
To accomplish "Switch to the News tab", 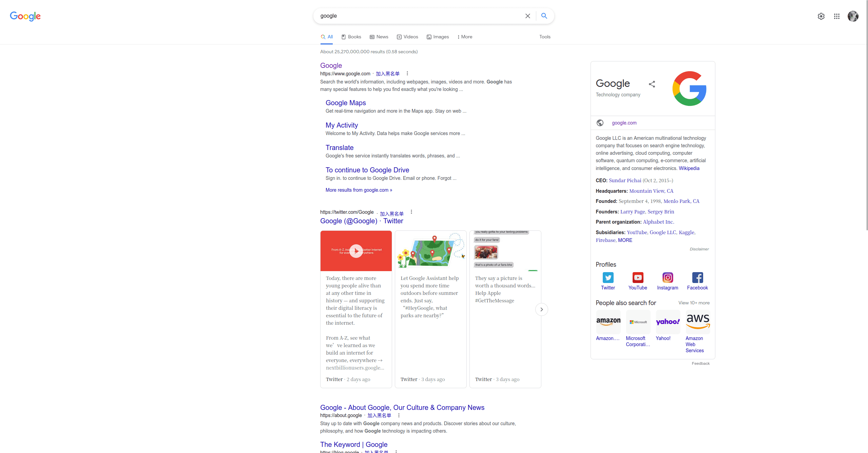I will [379, 37].
